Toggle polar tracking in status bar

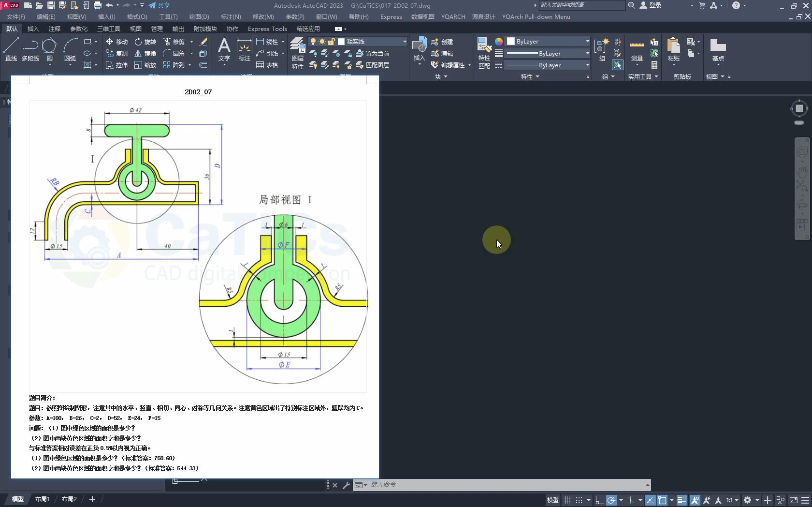point(611,500)
